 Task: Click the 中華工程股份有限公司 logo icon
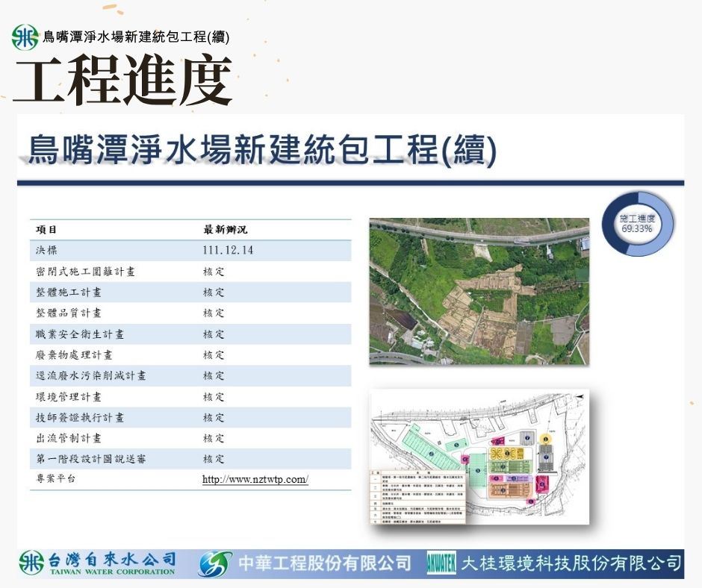coord(214,563)
